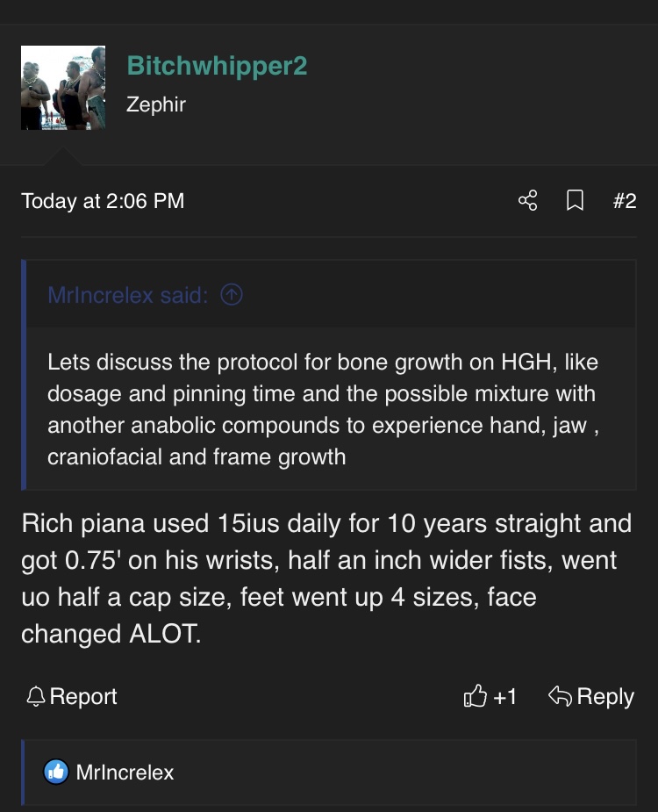Viewport: 658px width, 812px height.
Task: Click the share icon in post header
Action: coord(527,201)
